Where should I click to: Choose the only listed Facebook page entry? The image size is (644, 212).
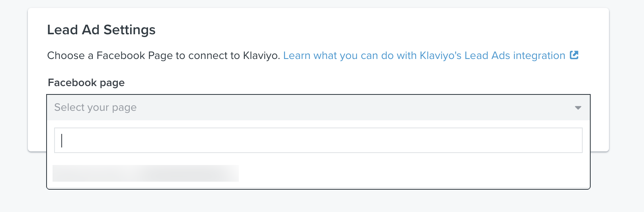146,173
